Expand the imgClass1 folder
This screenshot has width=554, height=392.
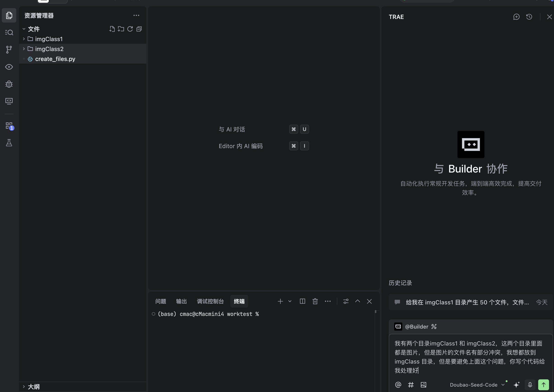click(49, 39)
